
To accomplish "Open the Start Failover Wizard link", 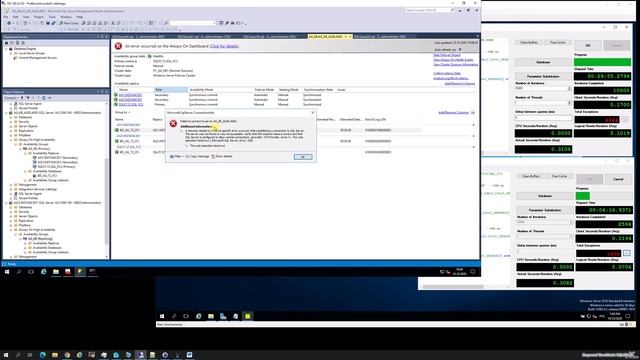I will tap(447, 55).
